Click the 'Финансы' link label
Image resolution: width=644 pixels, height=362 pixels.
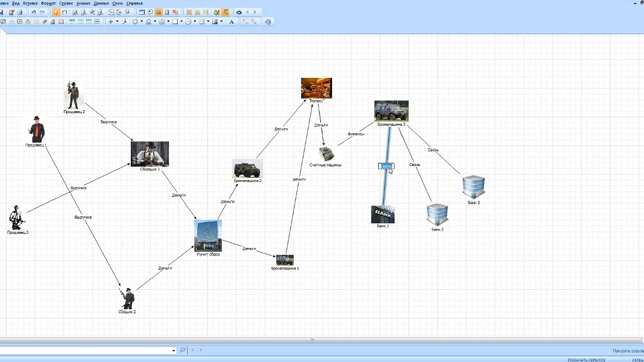(356, 134)
